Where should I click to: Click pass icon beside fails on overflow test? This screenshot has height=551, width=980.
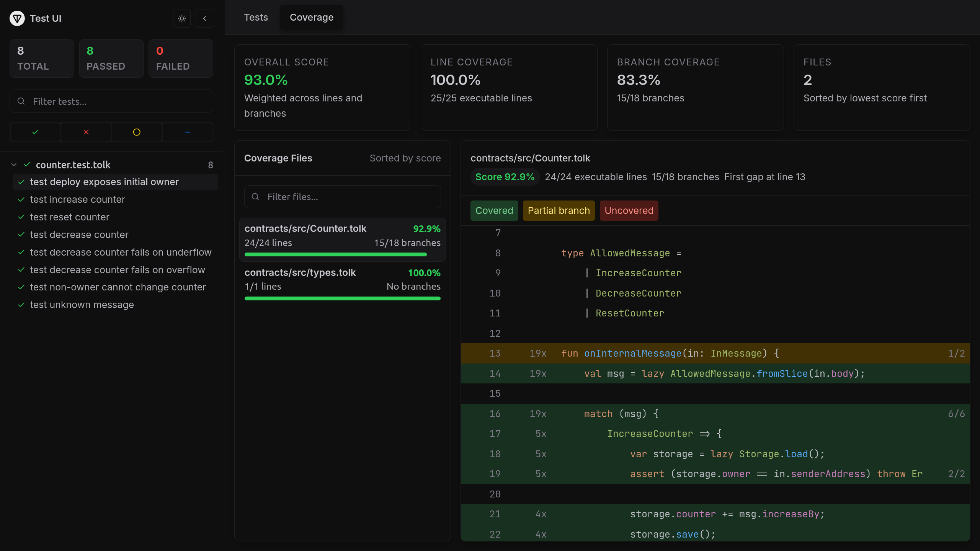pos(22,270)
